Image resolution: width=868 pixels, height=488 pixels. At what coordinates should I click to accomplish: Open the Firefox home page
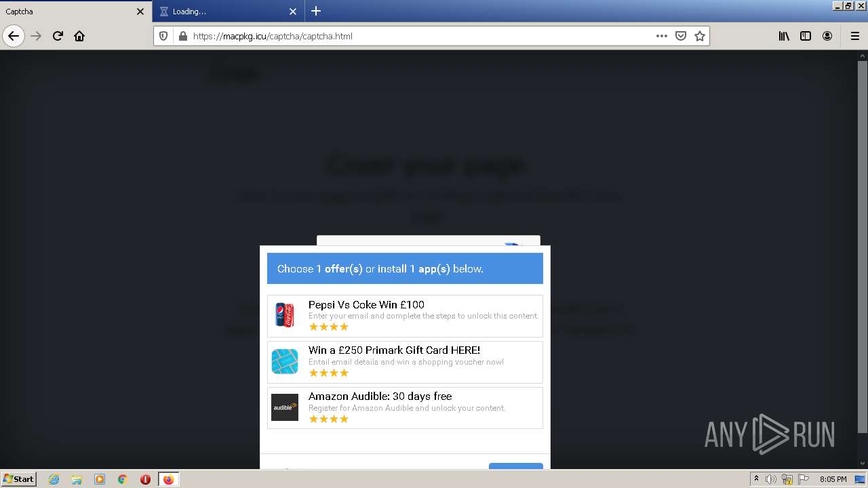pos(79,36)
